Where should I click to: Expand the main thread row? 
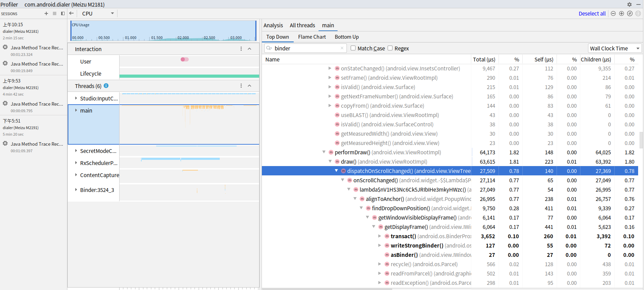tap(76, 110)
